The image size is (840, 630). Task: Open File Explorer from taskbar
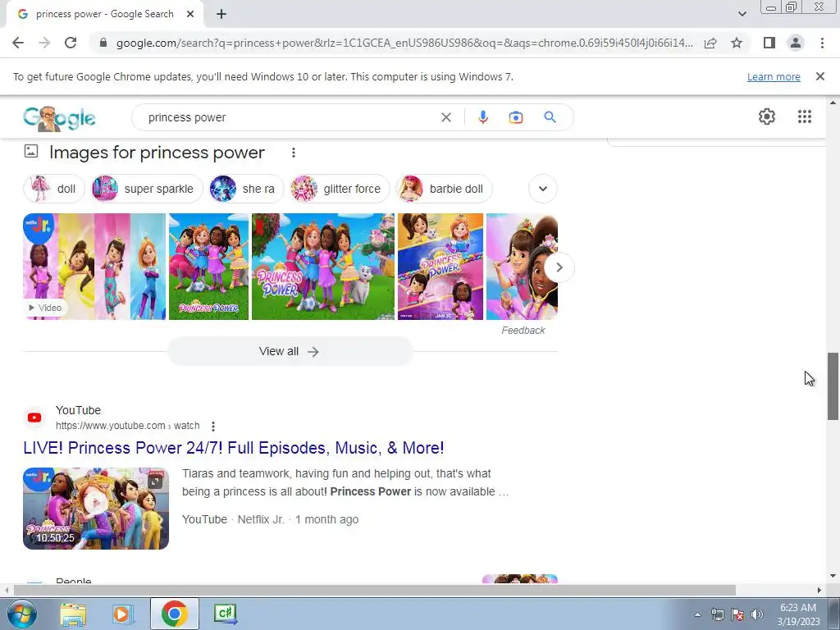coord(73,614)
